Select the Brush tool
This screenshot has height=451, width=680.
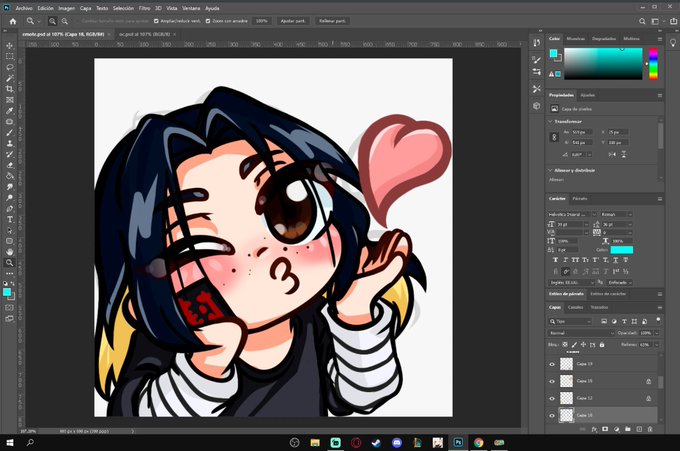tap(9, 132)
